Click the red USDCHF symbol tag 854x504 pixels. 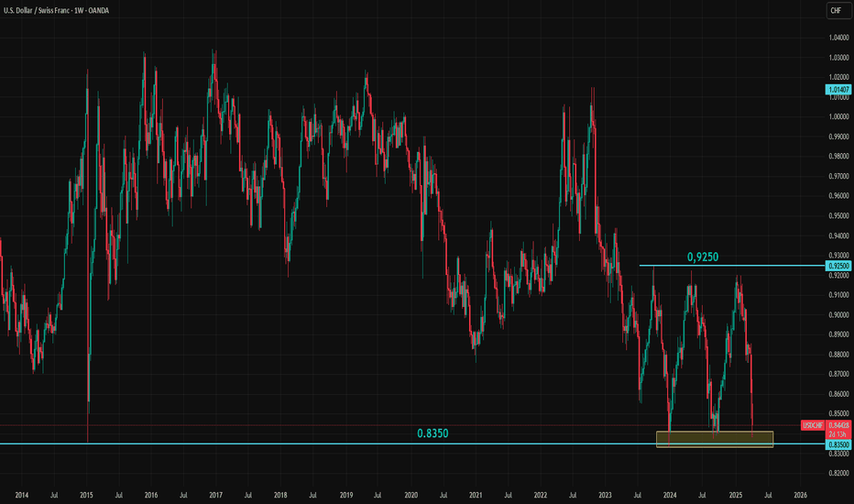(x=813, y=425)
